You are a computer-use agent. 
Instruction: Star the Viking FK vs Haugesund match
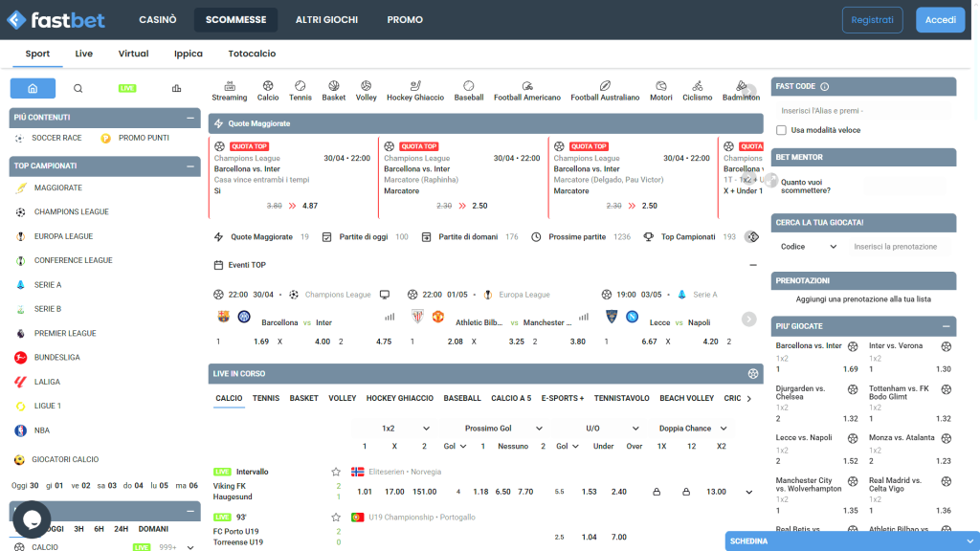point(334,472)
